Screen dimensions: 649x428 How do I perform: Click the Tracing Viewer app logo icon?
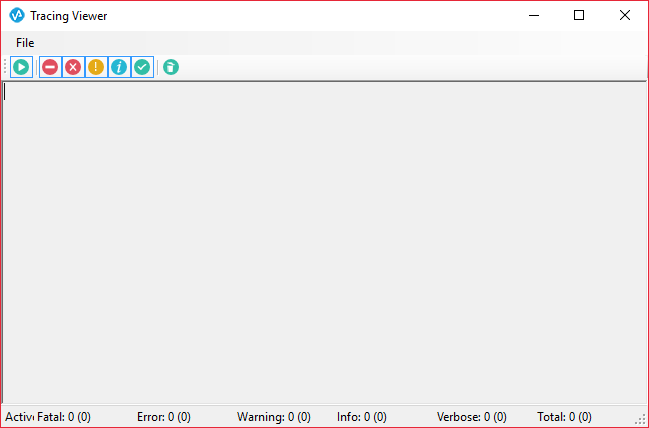tap(17, 15)
